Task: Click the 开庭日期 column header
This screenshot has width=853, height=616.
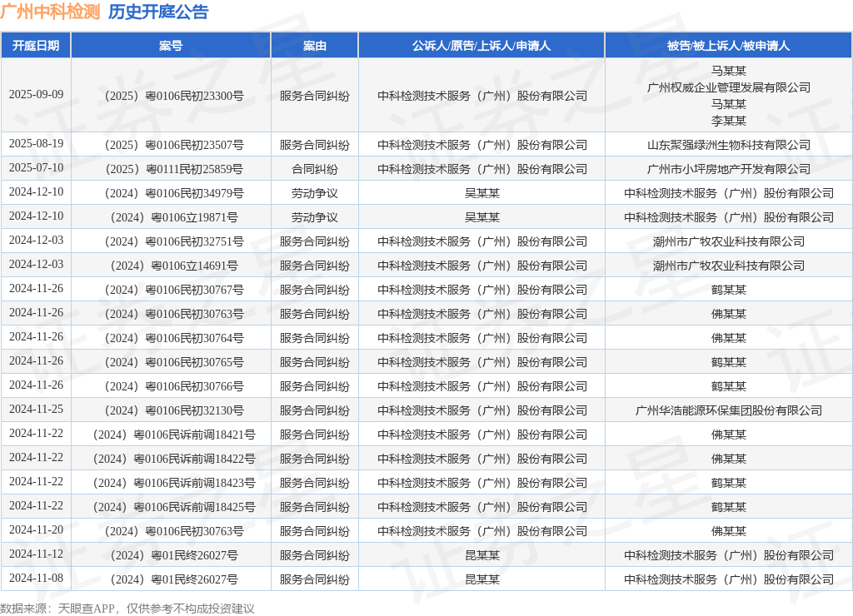Action: tap(36, 46)
